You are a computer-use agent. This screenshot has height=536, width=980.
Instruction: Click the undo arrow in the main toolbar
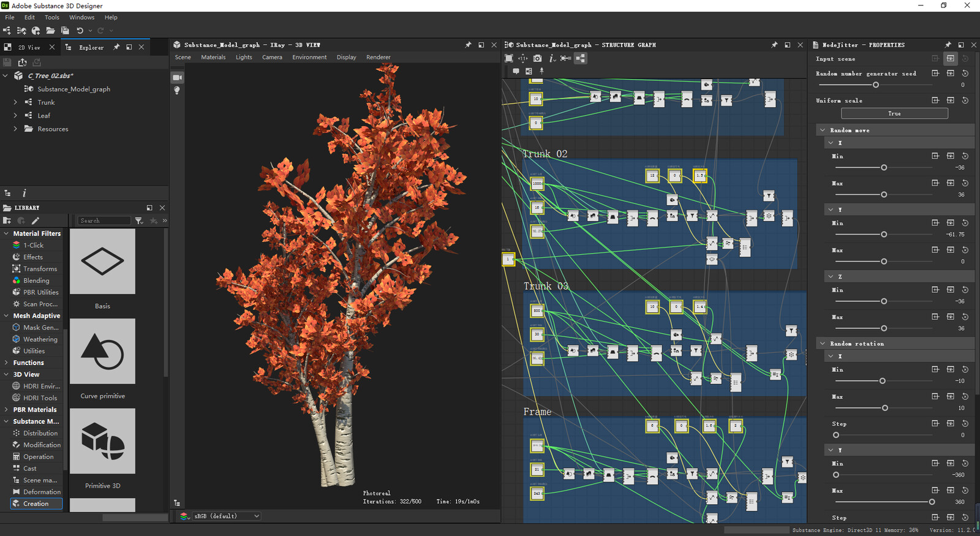click(x=80, y=31)
